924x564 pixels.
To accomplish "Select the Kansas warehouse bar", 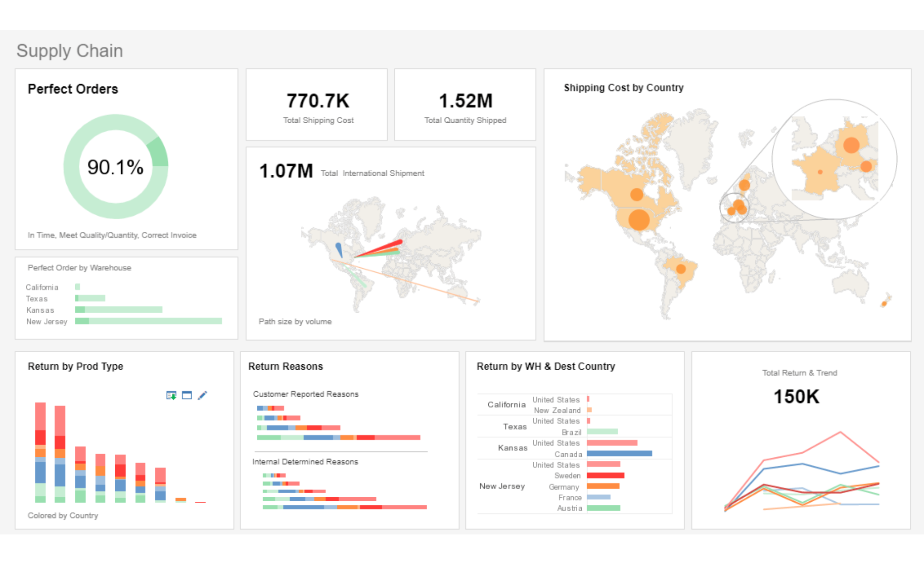I will [x=119, y=310].
